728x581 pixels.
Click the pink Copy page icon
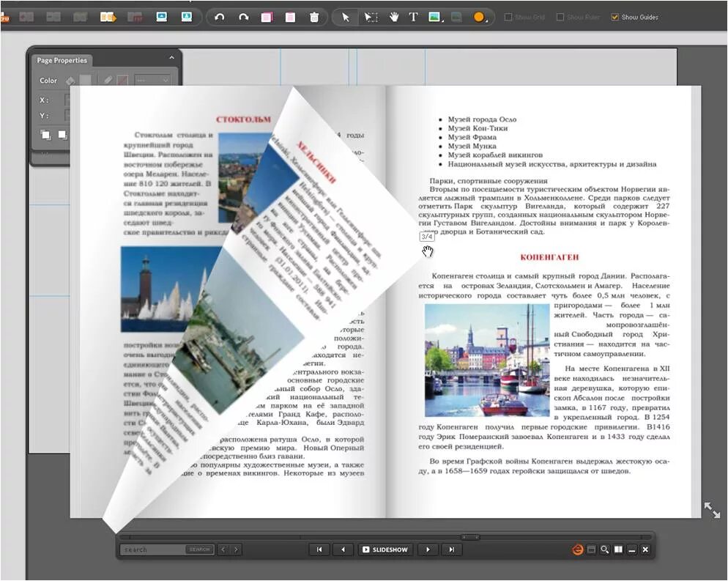[x=267, y=18]
